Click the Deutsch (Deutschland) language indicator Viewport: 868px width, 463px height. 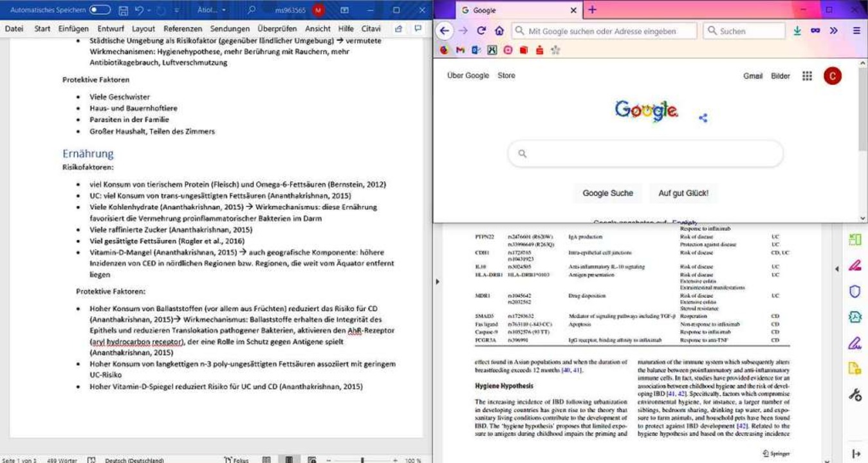[134, 460]
